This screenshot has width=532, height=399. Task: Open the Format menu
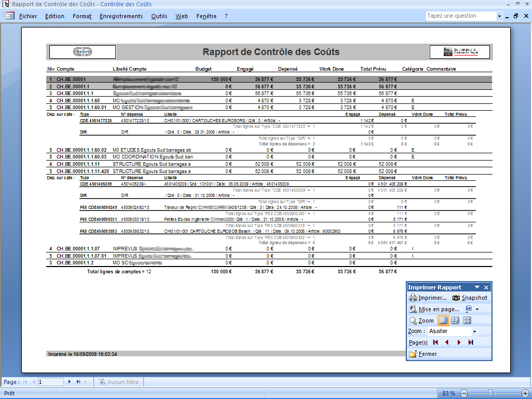pos(82,16)
